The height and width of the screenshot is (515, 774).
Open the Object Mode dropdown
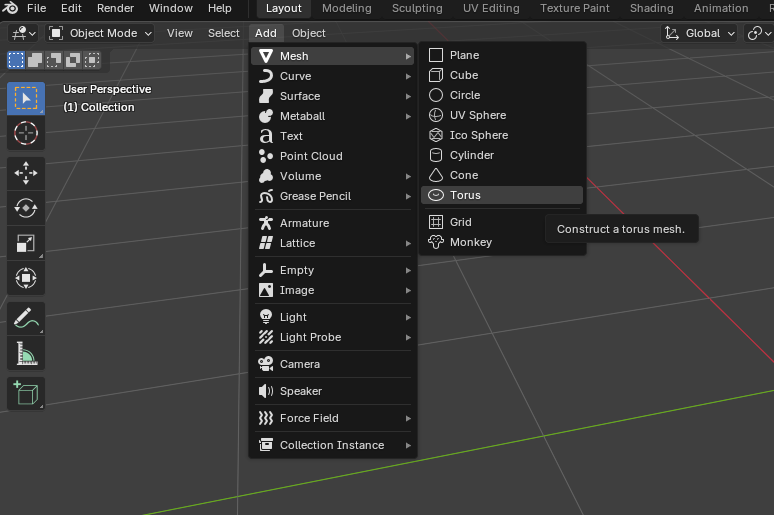point(100,33)
